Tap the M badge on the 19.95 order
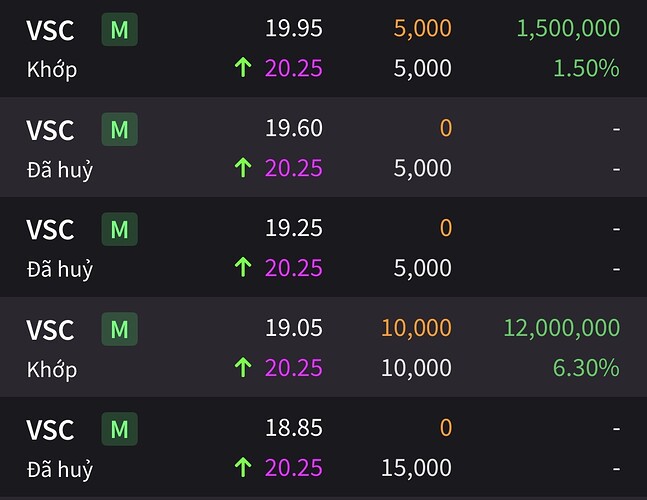Viewport: 647px width, 500px height. click(120, 29)
